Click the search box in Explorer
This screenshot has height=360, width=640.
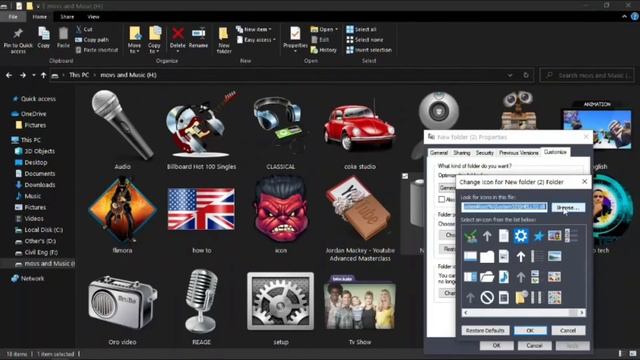(587, 75)
